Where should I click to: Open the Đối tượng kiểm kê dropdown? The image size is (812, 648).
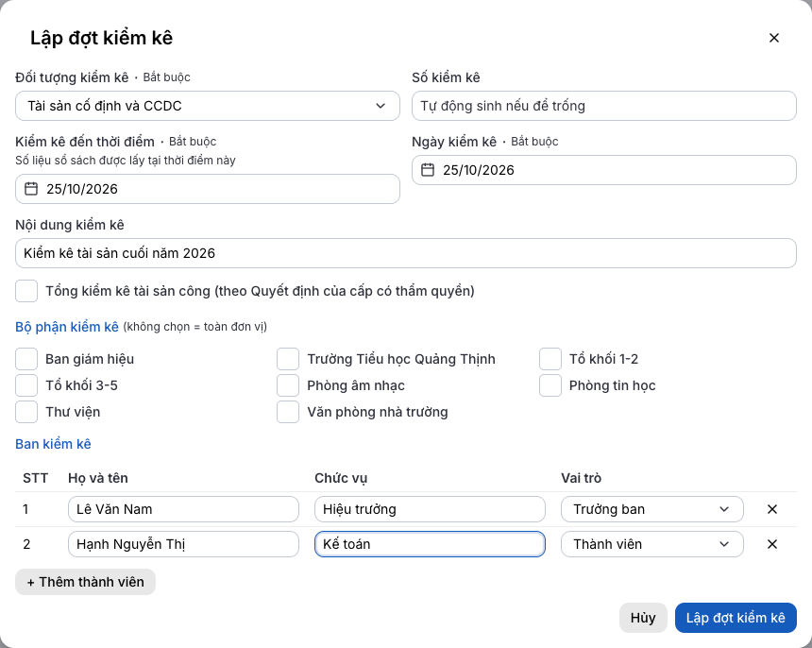point(207,106)
